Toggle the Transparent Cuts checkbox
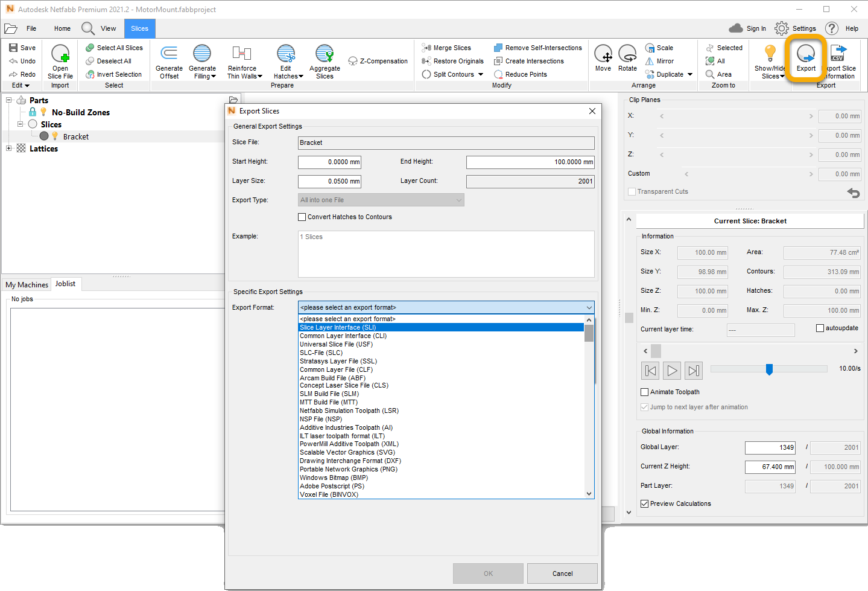Screen dimensions: 868x591 point(632,191)
